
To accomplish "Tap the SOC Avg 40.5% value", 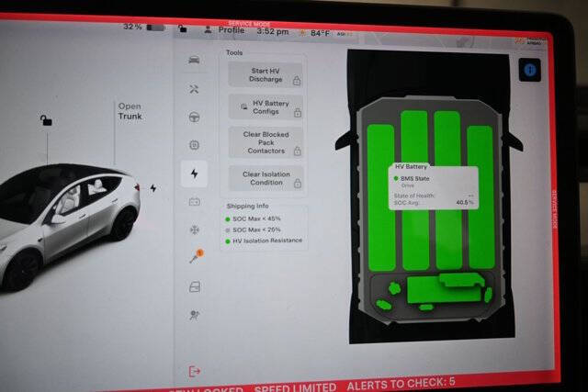I will [465, 202].
